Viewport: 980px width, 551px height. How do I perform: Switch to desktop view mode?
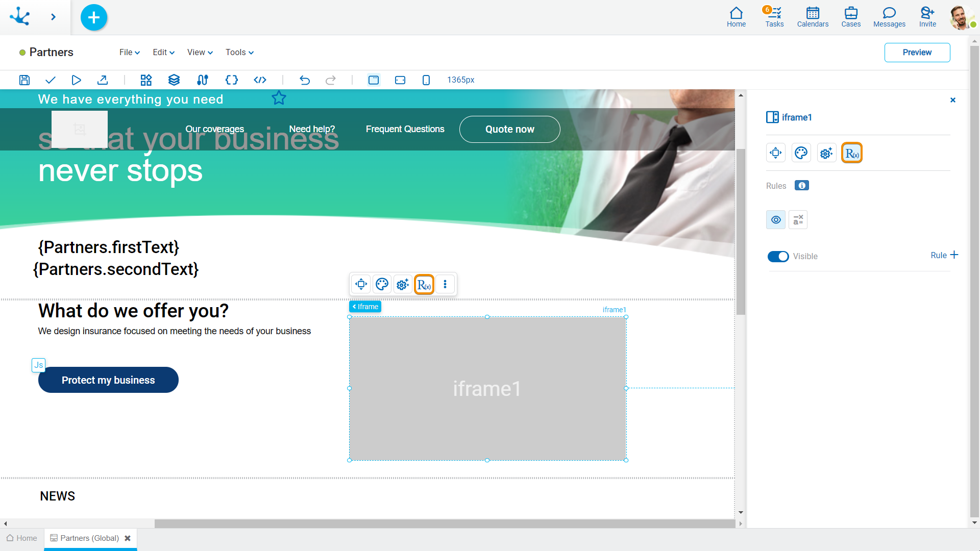click(374, 80)
